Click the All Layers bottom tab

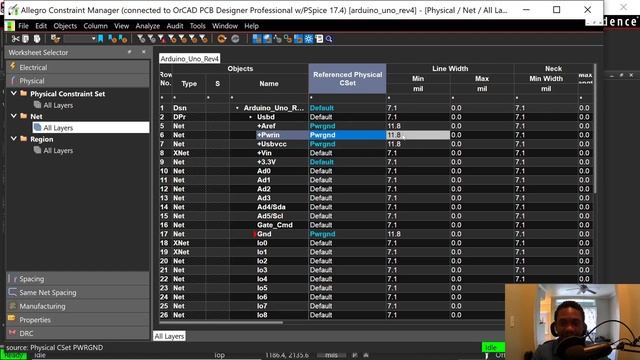tap(169, 336)
